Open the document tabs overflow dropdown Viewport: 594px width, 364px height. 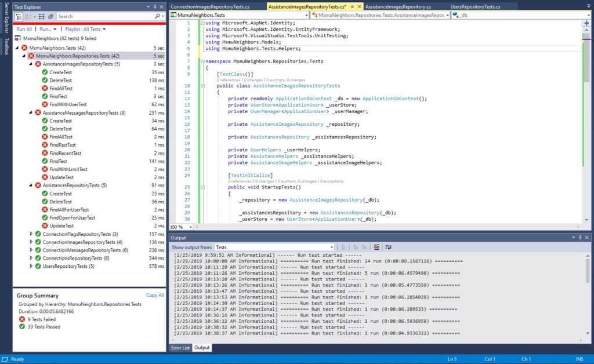(588, 7)
